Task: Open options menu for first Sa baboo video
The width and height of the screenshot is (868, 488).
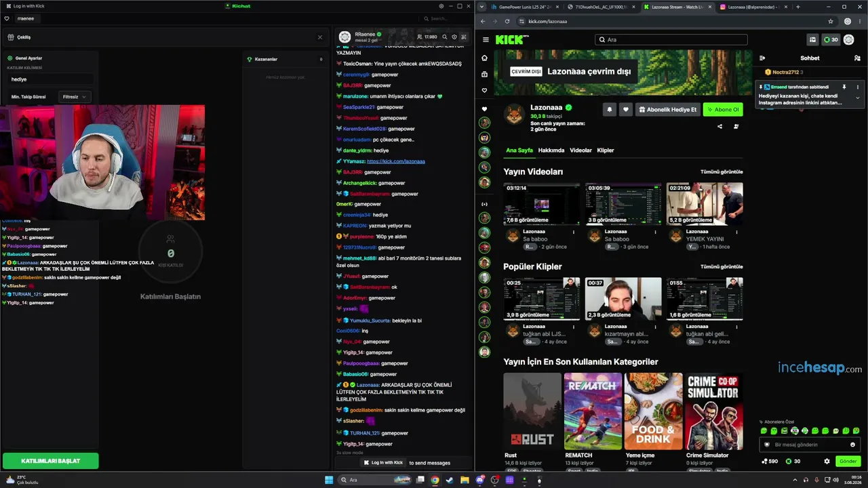Action: 574,232
